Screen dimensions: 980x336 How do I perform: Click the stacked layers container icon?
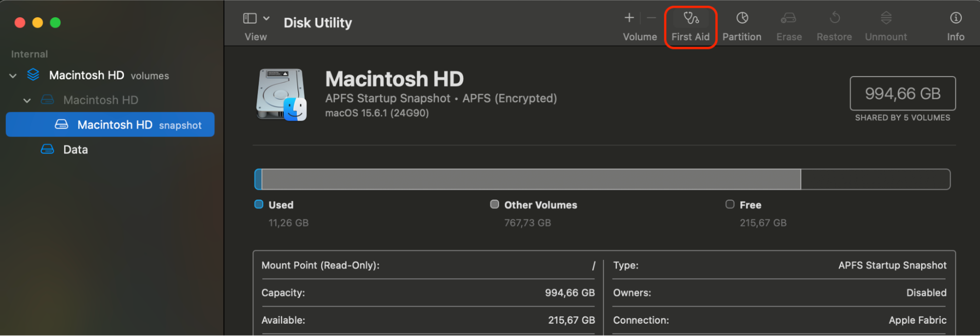pyautogui.click(x=33, y=75)
